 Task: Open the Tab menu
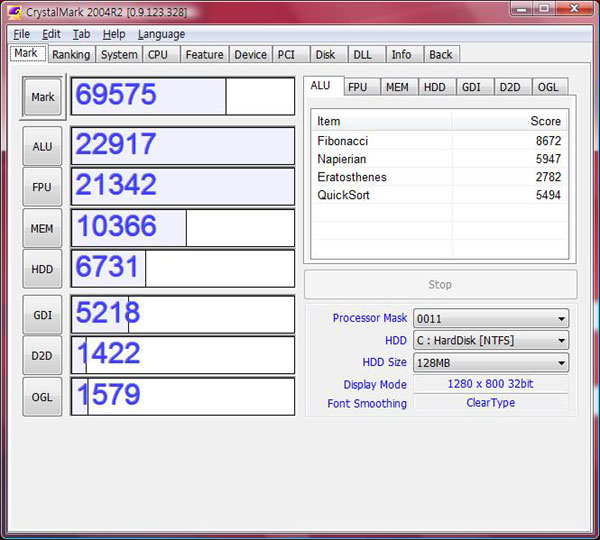82,34
